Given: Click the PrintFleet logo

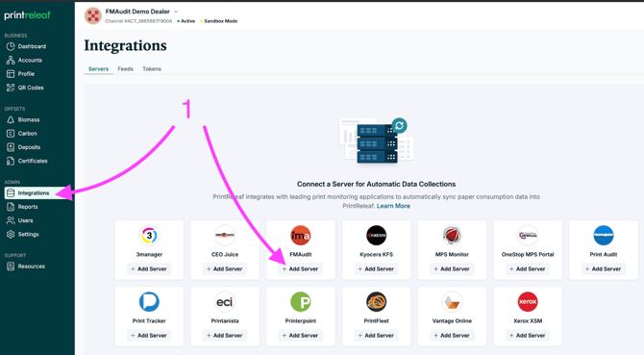Looking at the screenshot, I should pos(376,302).
